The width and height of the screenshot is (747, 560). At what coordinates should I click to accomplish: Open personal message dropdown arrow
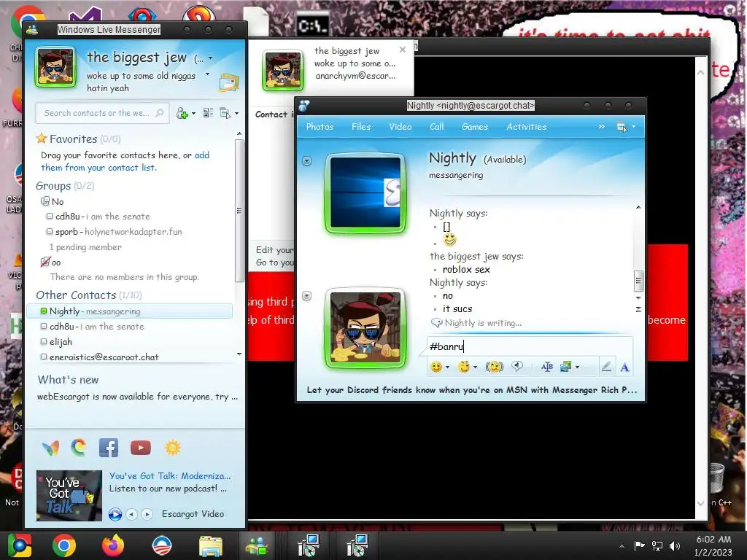(207, 74)
